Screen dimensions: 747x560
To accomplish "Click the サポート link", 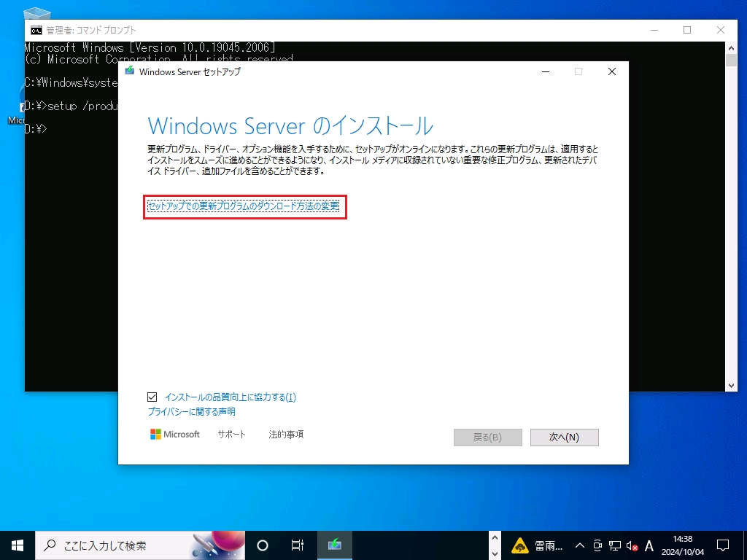I will point(231,435).
